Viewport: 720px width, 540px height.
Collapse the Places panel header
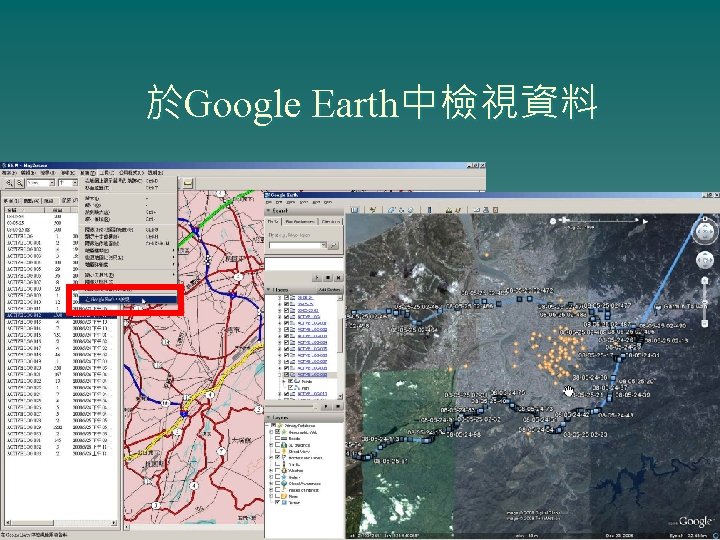(x=269, y=290)
